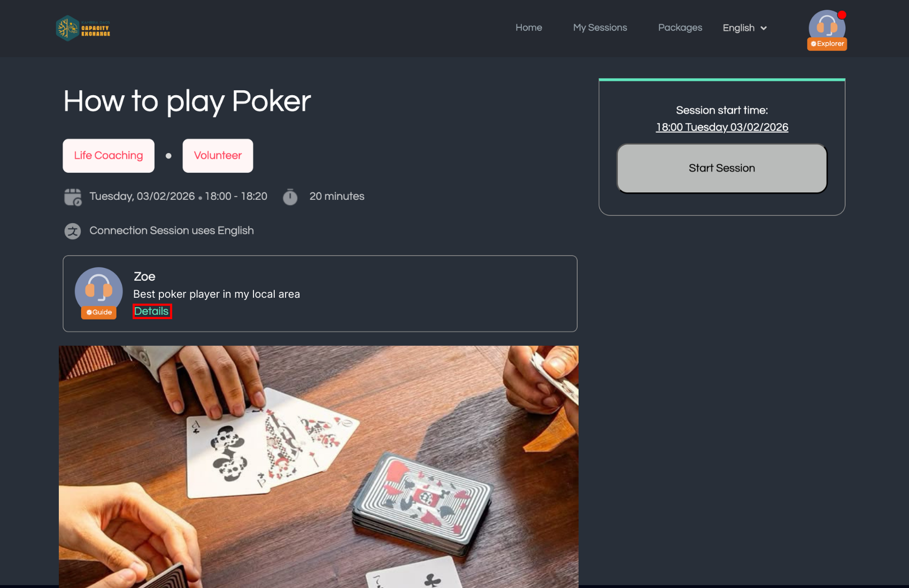Open the poker cards session image
The height and width of the screenshot is (588, 909).
(319, 466)
